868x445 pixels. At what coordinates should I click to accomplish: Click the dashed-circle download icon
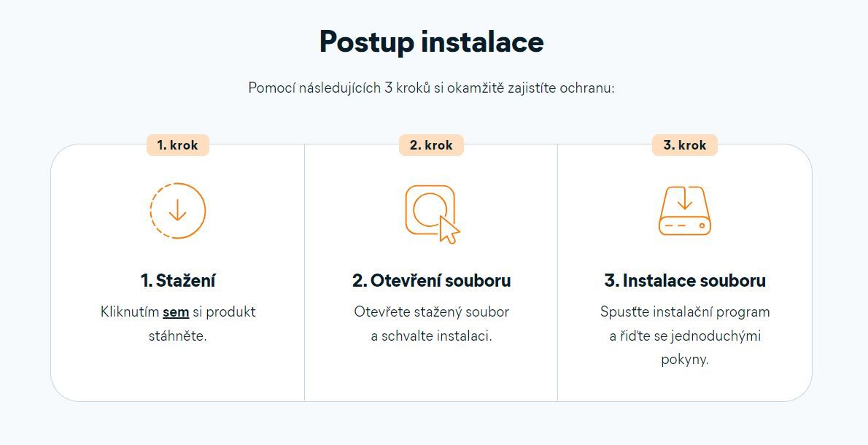click(x=178, y=211)
